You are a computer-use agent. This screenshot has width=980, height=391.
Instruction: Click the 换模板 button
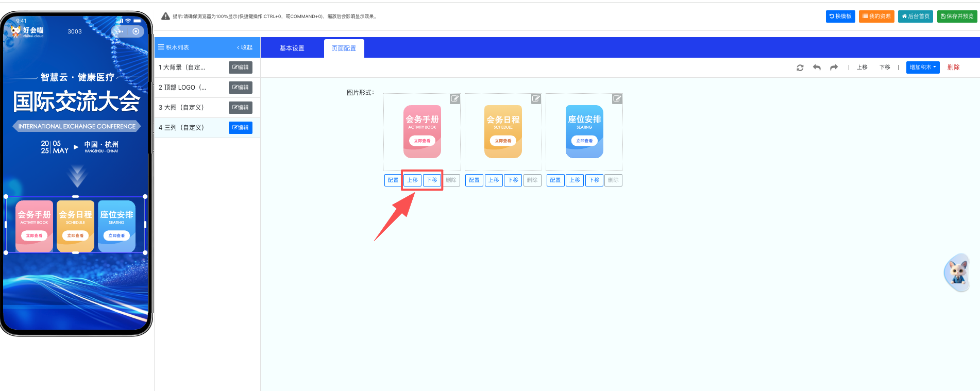[x=840, y=16]
